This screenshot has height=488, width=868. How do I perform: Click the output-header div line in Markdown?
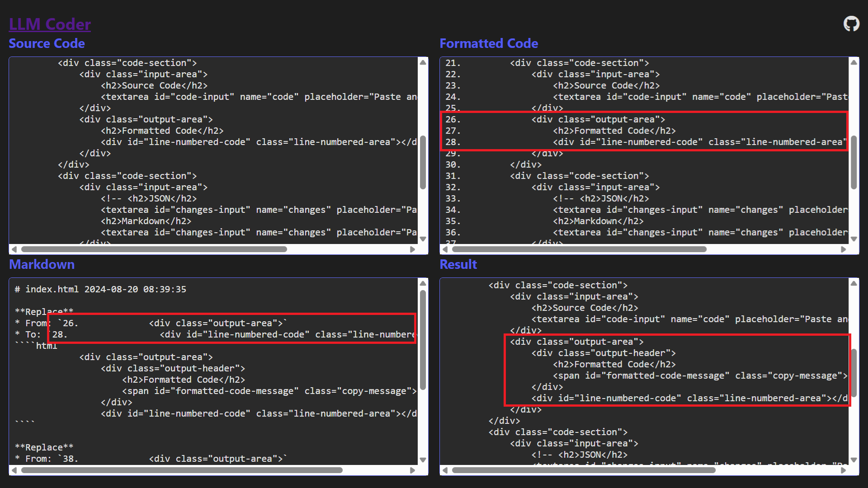tap(173, 368)
